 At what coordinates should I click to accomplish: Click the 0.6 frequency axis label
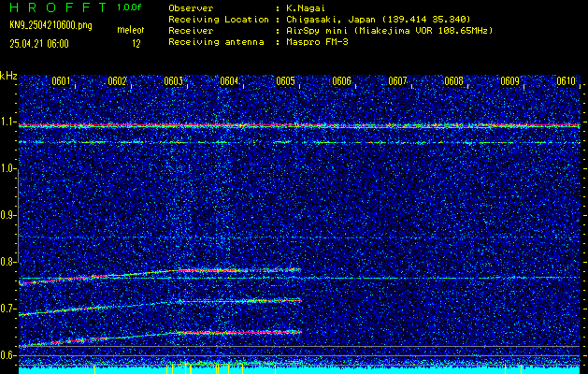click(x=7, y=355)
